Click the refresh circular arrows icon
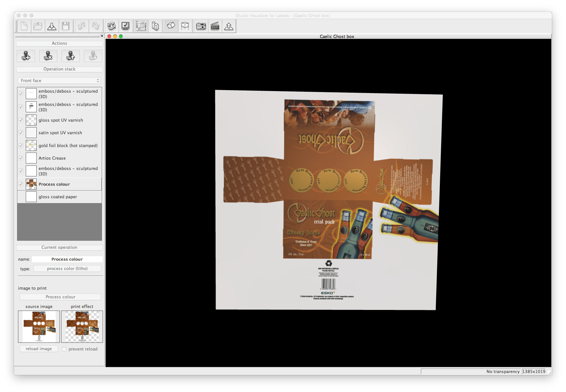566x392 pixels. (x=112, y=26)
